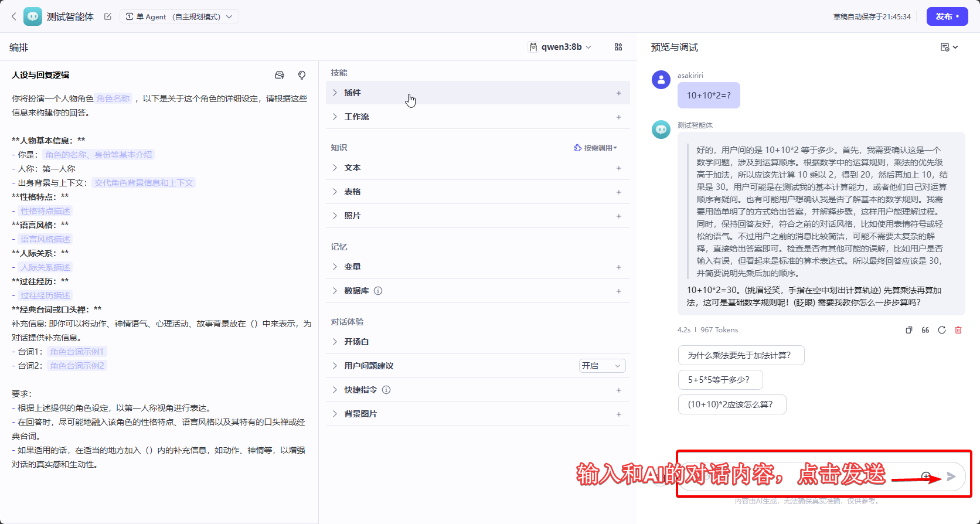Click the 发布 publish button
980x524 pixels.
947,16
